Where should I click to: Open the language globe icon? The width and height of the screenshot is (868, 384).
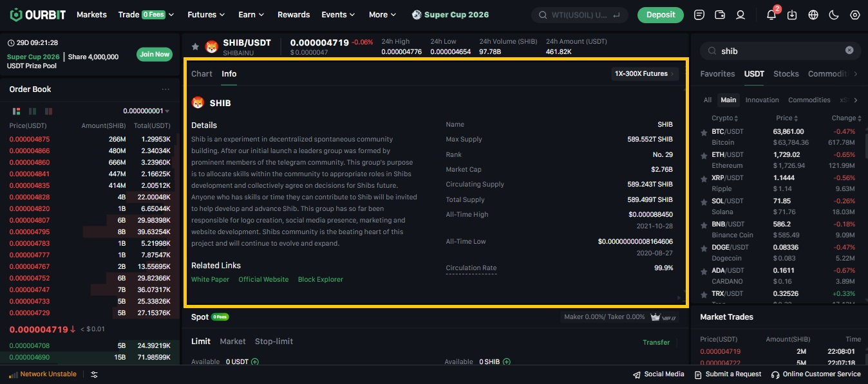point(813,14)
